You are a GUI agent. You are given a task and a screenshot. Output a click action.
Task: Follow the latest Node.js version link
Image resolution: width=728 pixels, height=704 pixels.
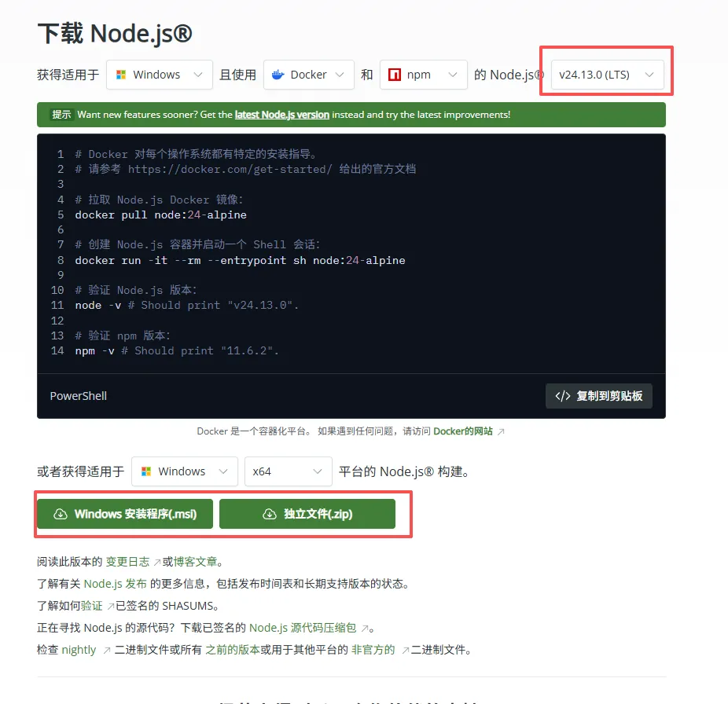pos(281,115)
